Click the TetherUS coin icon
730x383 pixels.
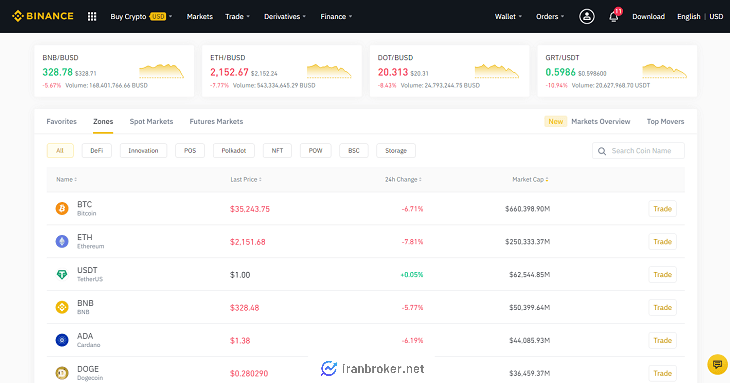(x=62, y=275)
